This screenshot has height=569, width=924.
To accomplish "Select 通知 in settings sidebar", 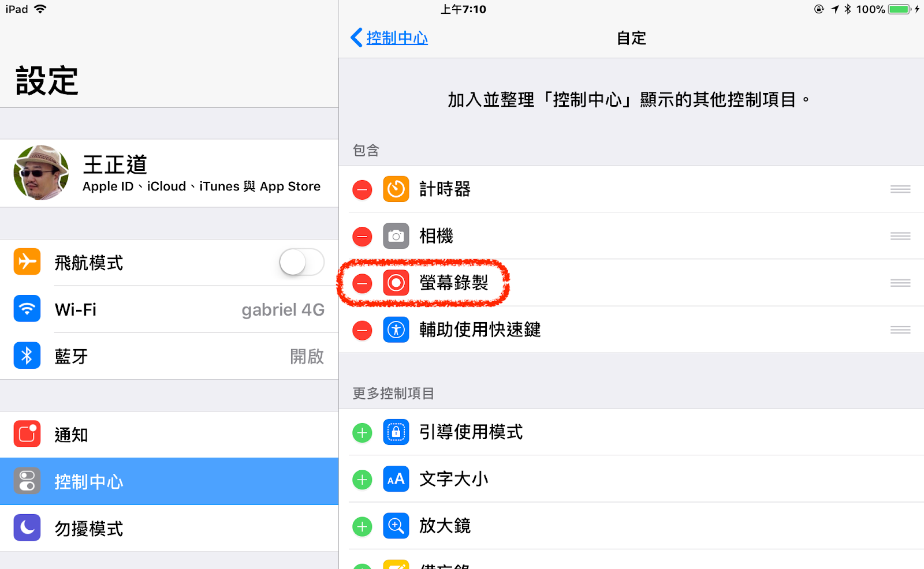I will tap(169, 435).
